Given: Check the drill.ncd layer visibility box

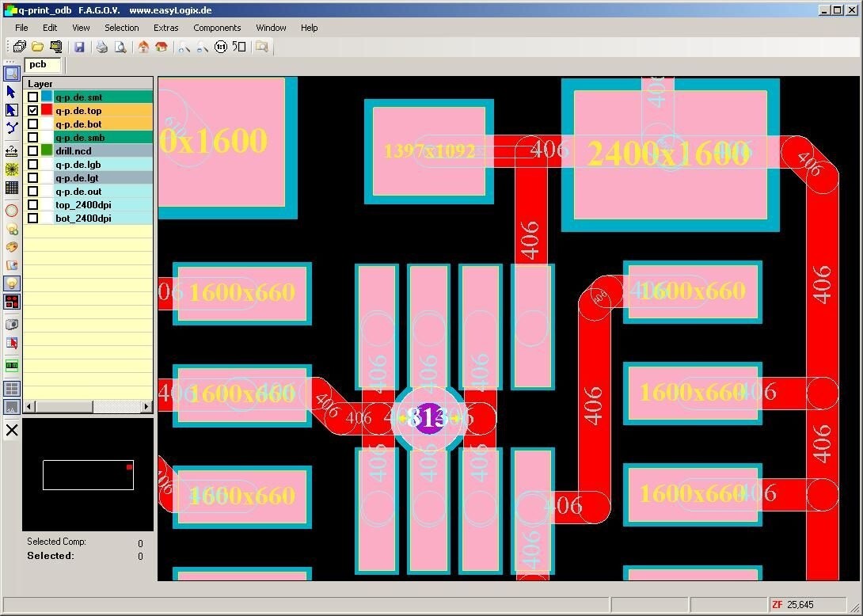Looking at the screenshot, I should 33,151.
